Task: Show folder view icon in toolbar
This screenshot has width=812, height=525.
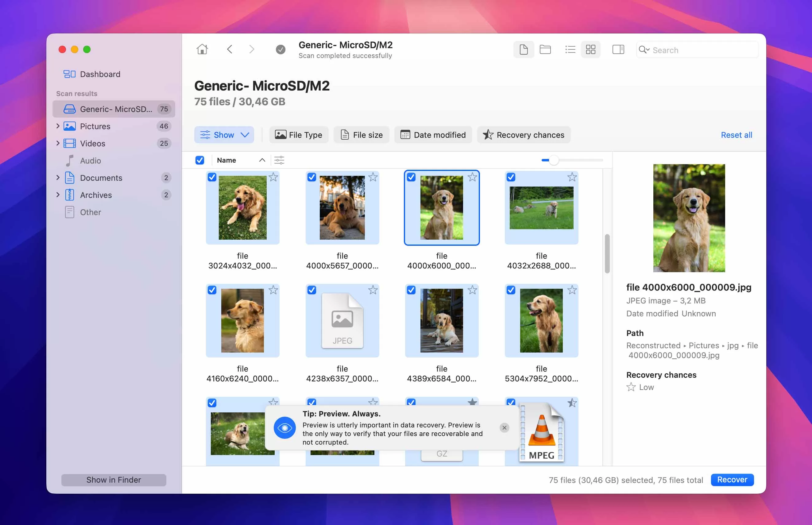Action: point(545,50)
